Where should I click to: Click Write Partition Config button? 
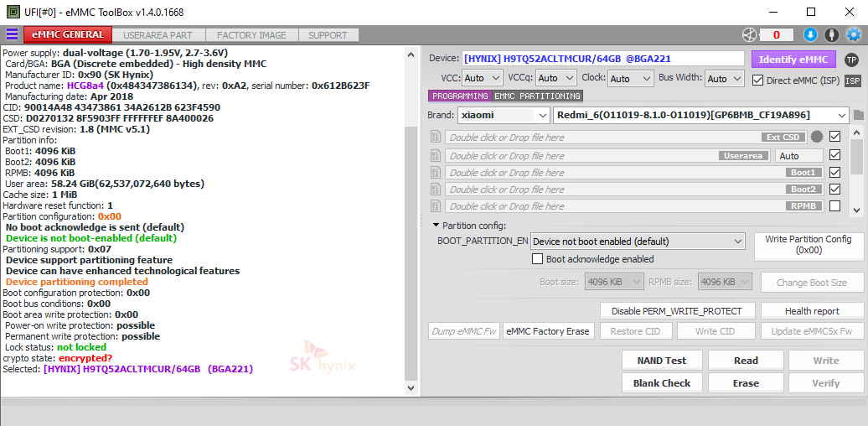[x=808, y=245]
